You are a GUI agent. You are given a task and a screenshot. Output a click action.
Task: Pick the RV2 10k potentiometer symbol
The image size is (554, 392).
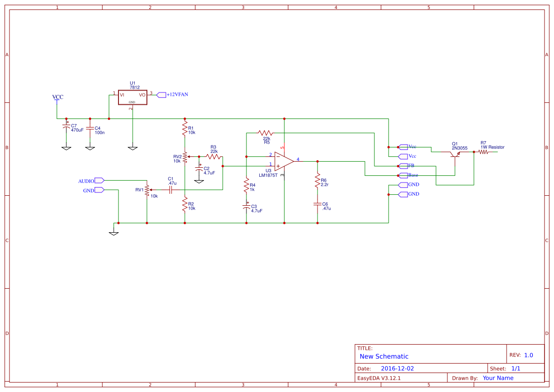click(185, 156)
